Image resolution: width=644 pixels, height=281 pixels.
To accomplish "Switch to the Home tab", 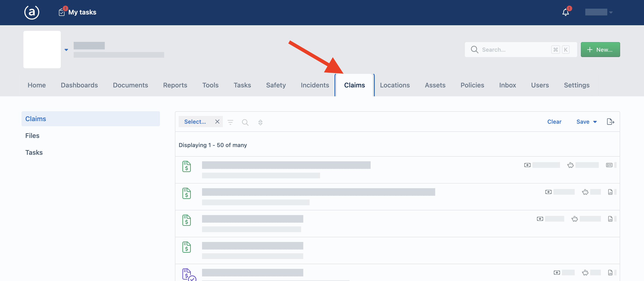I will click(36, 85).
